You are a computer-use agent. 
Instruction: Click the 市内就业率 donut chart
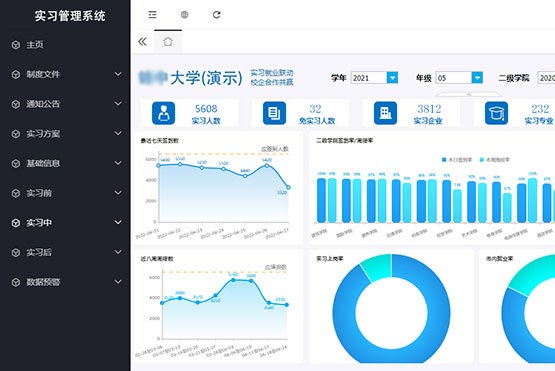pyautogui.click(x=528, y=308)
